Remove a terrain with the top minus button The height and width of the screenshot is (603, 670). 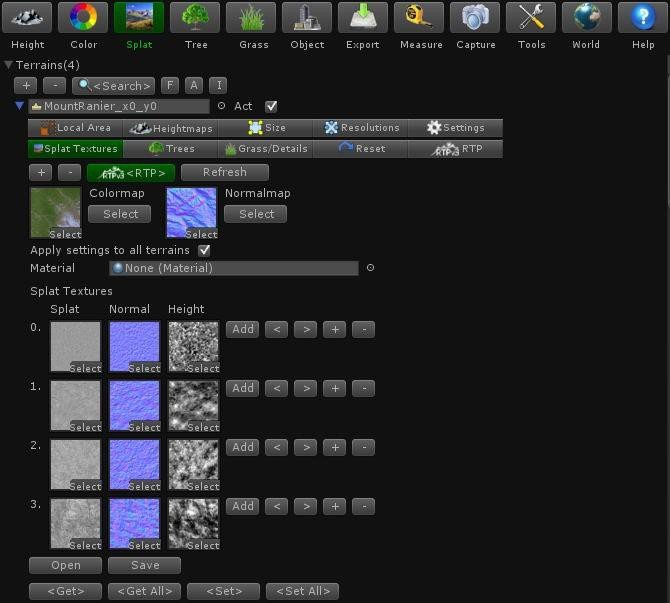click(x=55, y=85)
